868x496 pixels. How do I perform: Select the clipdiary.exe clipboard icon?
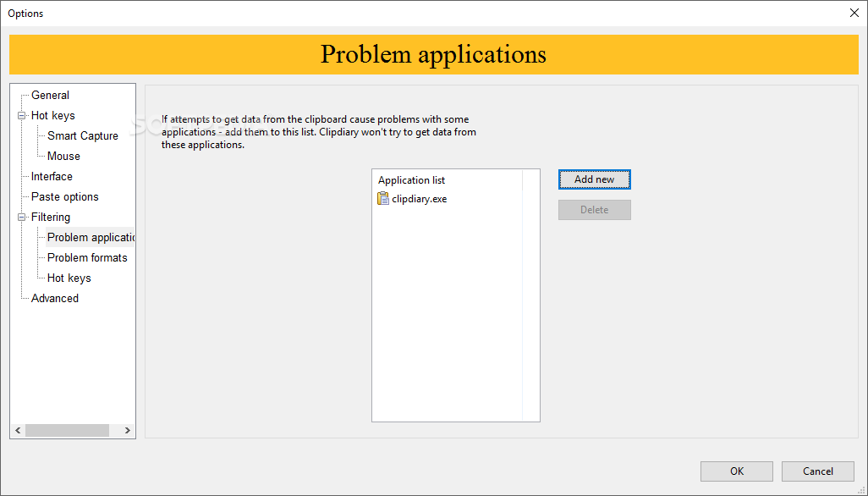point(382,198)
